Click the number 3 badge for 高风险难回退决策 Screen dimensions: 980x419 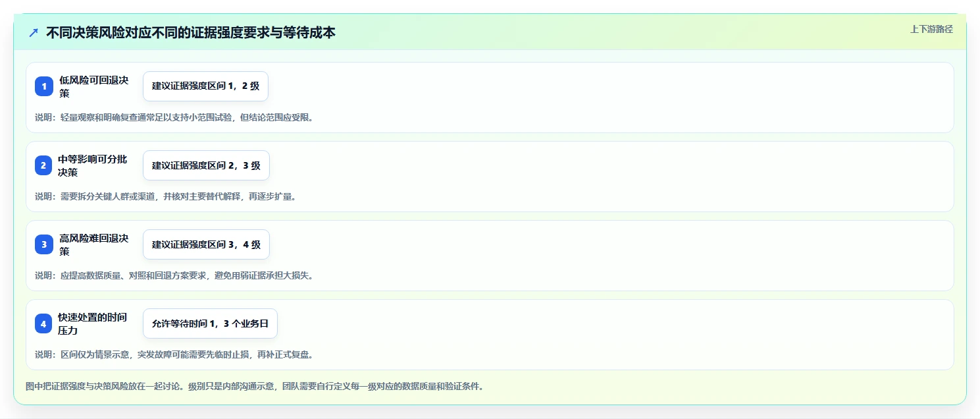44,244
